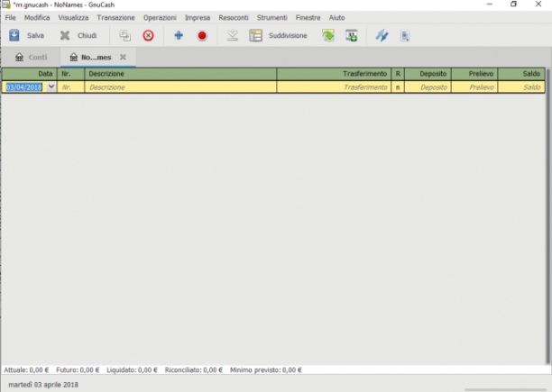Open the Impresa menu

(x=198, y=18)
